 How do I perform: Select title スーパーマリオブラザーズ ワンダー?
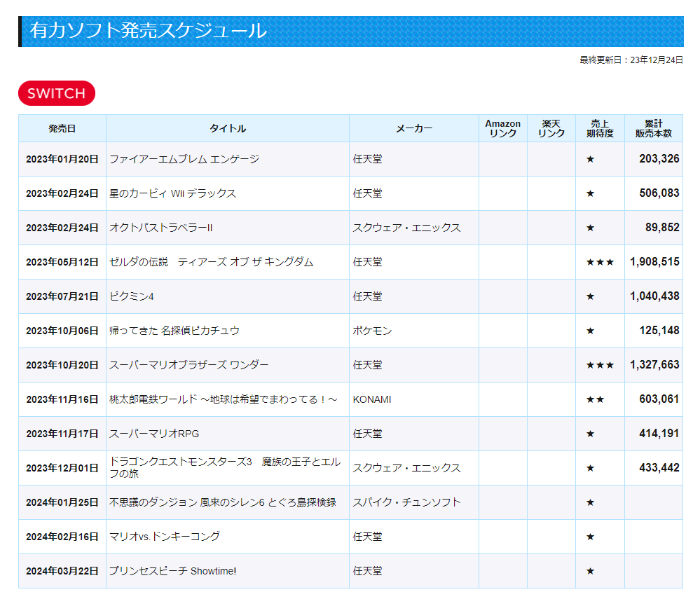(x=189, y=365)
